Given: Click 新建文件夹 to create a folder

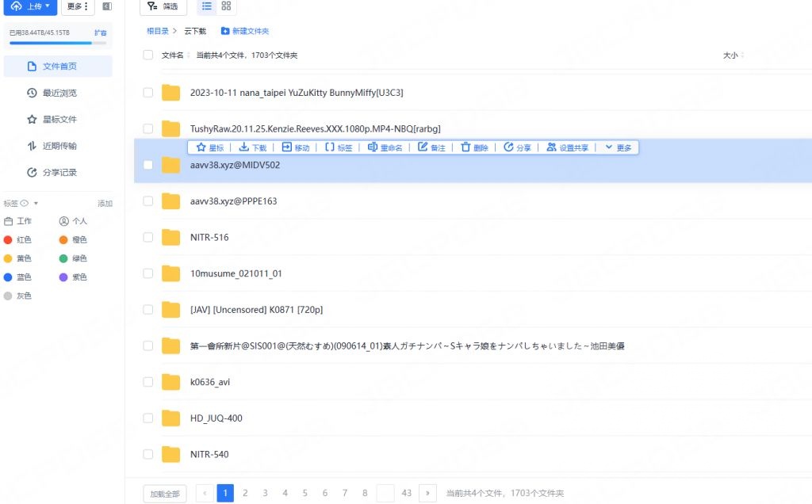Looking at the screenshot, I should click(246, 31).
